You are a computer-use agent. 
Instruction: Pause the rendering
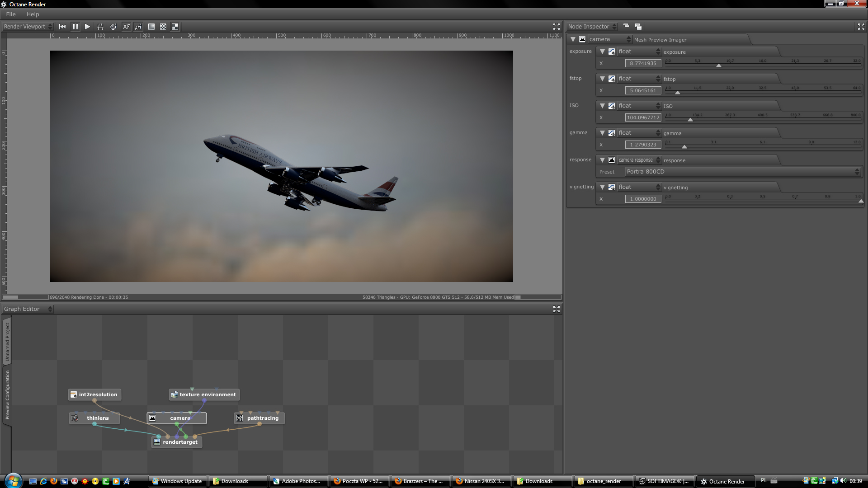coord(75,27)
